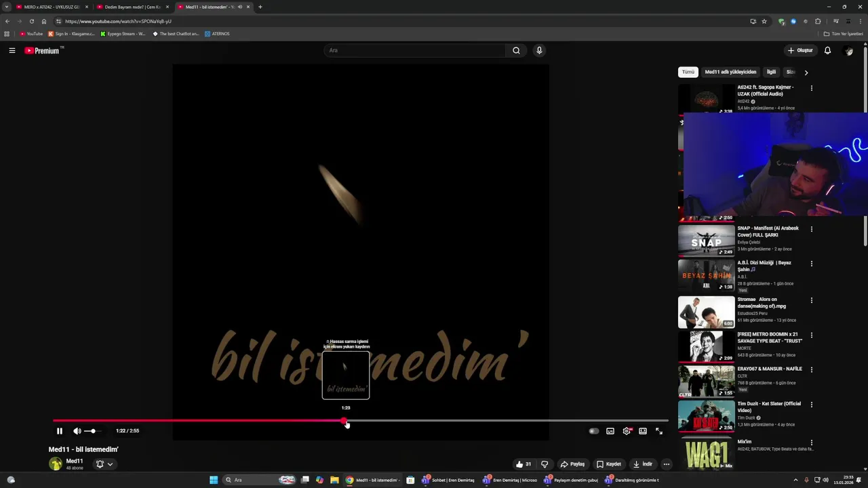This screenshot has width=868, height=488.
Task: Open 'Sohbet | Eren Demirtaş' Teams taskbar item
Action: click(448, 480)
